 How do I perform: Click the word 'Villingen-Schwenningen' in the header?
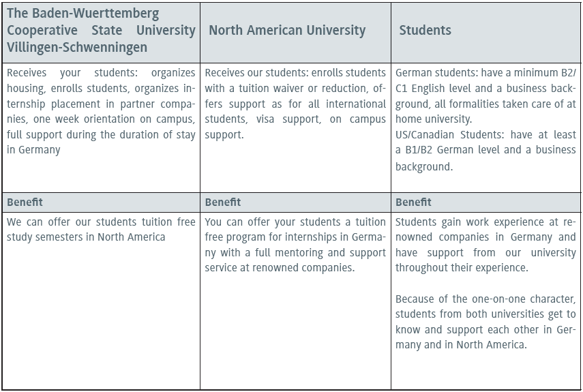click(77, 48)
